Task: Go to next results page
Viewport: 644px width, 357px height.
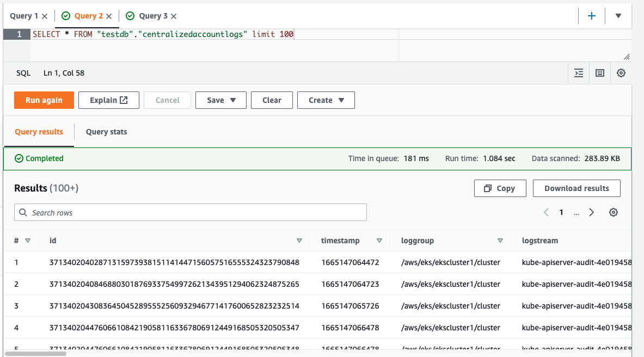Action: click(592, 212)
